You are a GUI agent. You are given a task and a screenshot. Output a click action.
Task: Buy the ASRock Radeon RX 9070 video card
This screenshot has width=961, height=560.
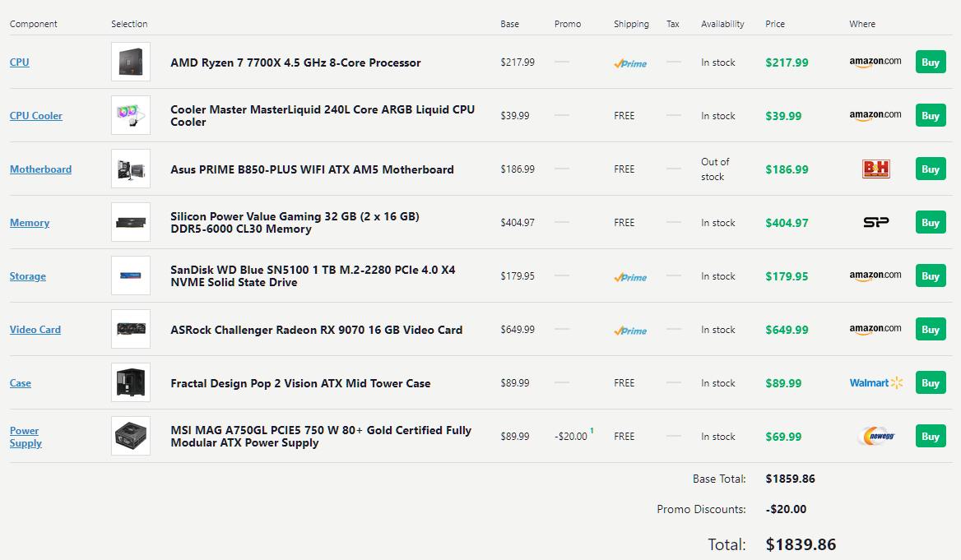[x=931, y=329]
